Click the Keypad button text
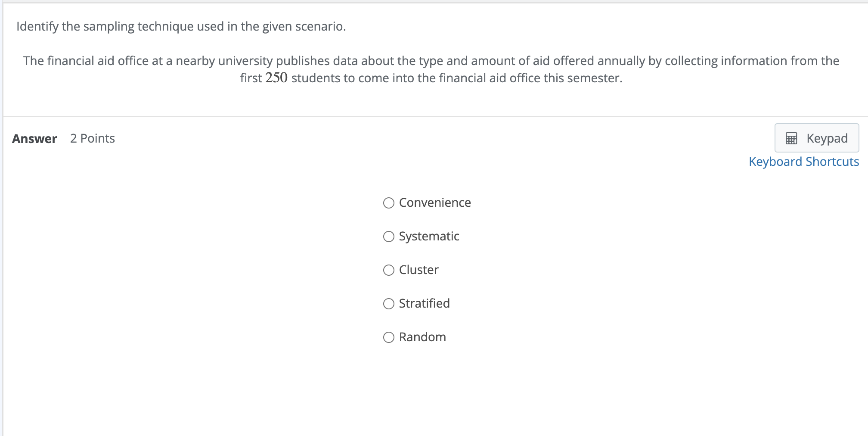 point(827,138)
